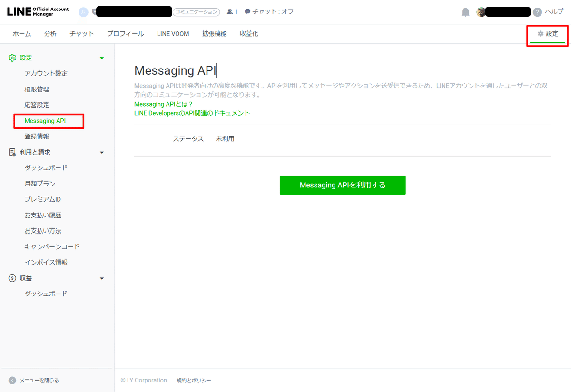
Task: Open ダッシュボード under 利用と請求
Action: coord(46,167)
